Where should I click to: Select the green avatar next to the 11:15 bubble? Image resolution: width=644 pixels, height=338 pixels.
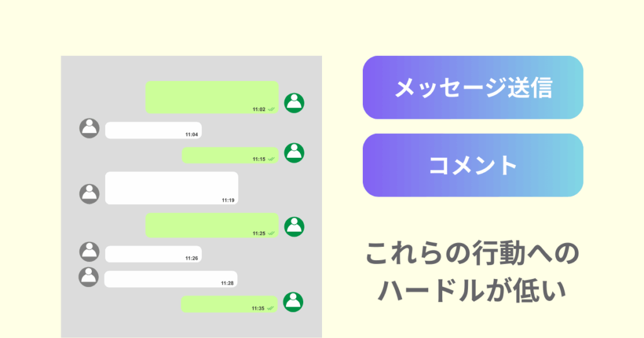click(x=294, y=153)
